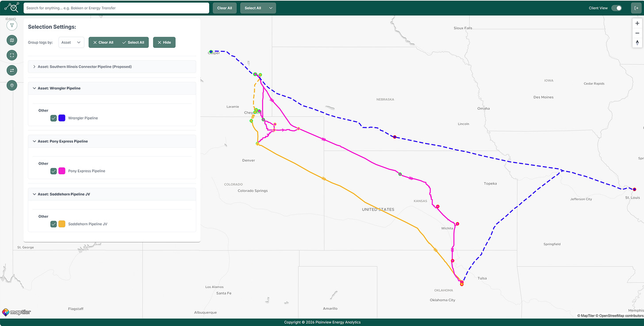
Task: Click the Tulsa city label
Action: [482, 278]
